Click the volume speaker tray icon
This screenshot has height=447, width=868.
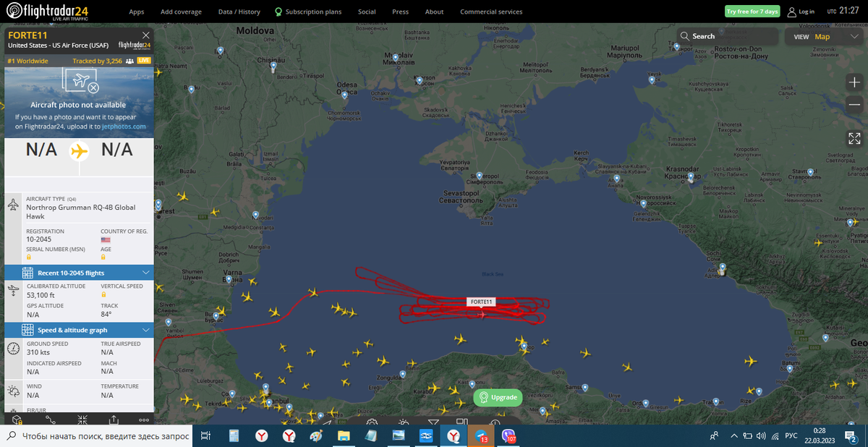[x=760, y=435]
